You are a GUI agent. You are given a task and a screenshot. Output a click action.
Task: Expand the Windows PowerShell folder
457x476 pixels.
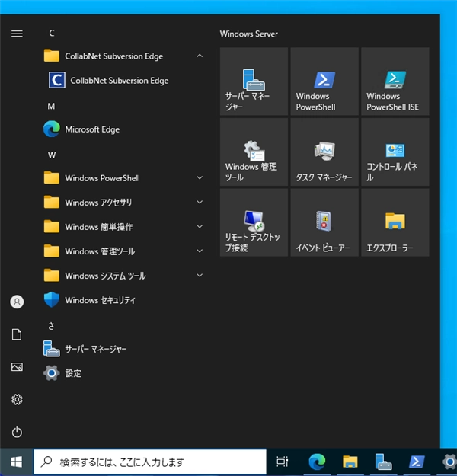200,178
